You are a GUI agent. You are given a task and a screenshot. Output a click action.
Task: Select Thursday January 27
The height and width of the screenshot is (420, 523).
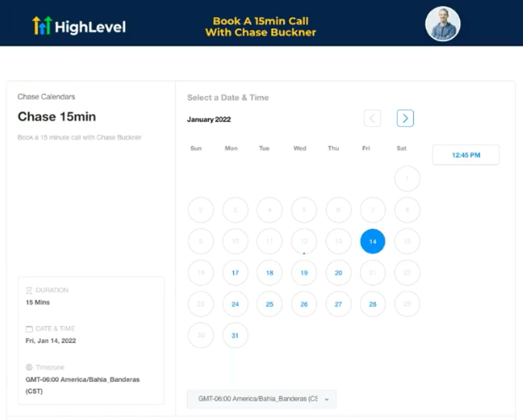(338, 304)
